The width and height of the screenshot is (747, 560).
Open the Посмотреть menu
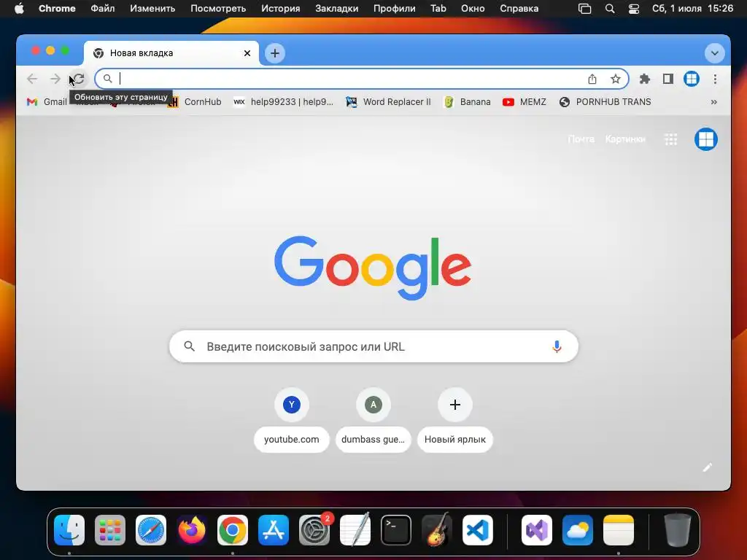[218, 9]
